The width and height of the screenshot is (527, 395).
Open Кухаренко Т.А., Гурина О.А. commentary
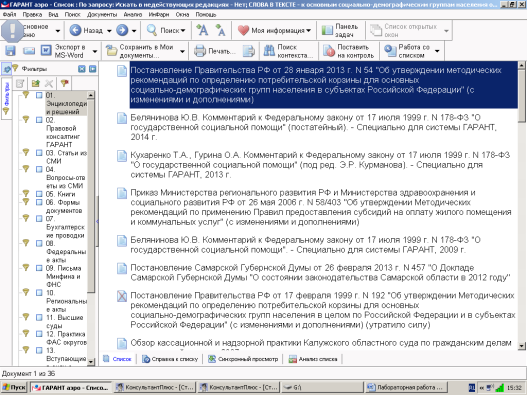[320, 165]
